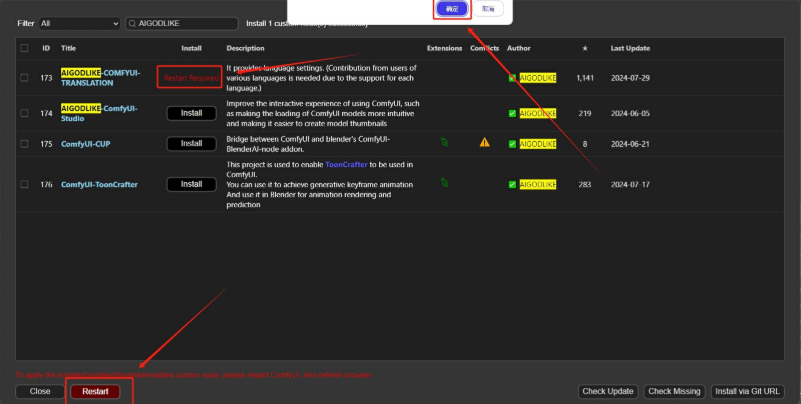
Task: Toggle the select-all checkbox in table header
Action: pos(24,48)
